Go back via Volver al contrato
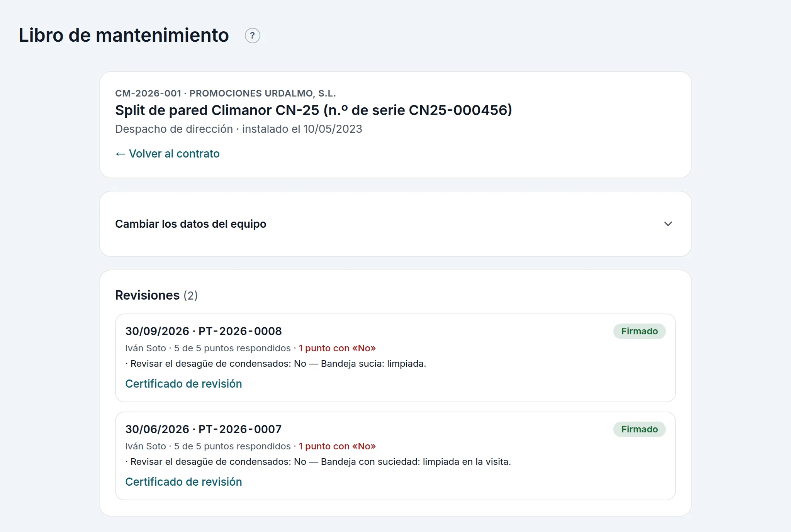 pos(167,154)
